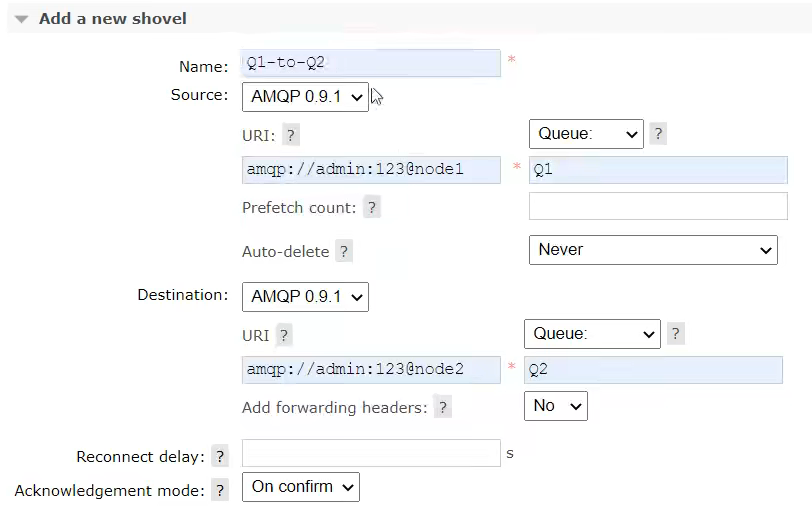
Task: Open the source Queue type dropdown
Action: coord(586,134)
